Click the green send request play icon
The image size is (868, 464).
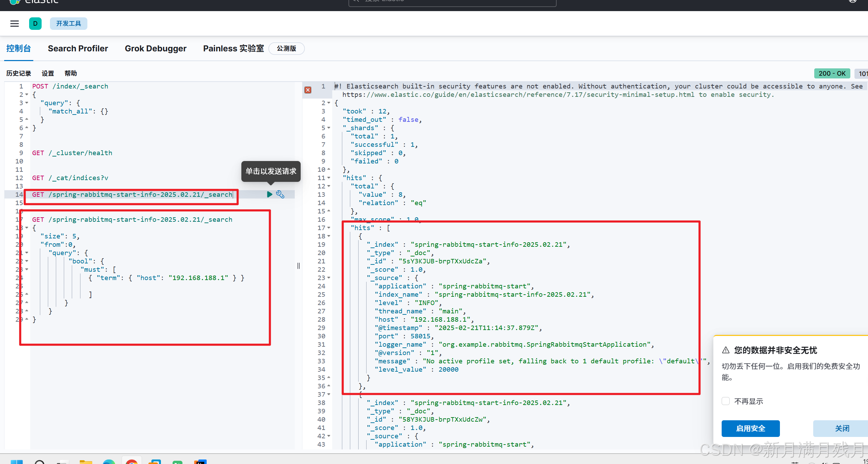(x=269, y=194)
